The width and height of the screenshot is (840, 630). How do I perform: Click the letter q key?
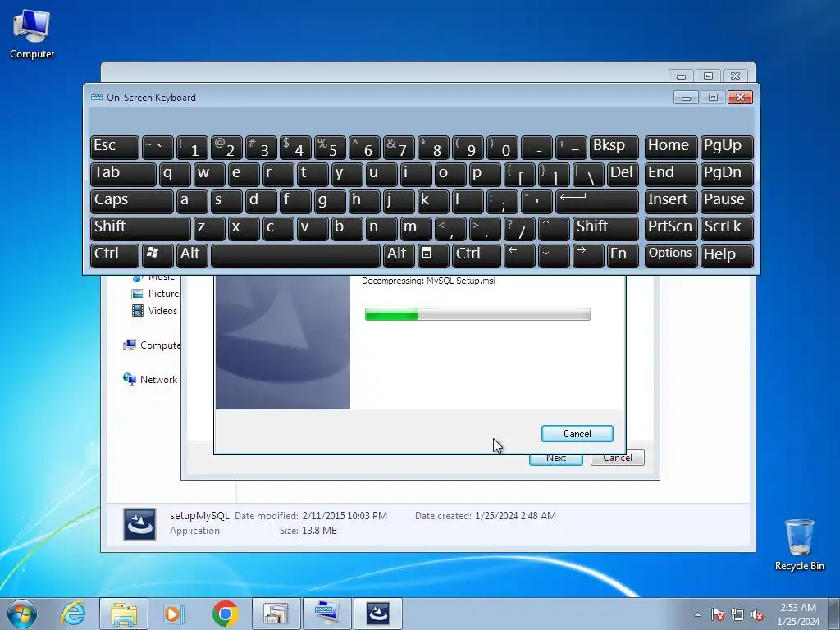click(175, 174)
